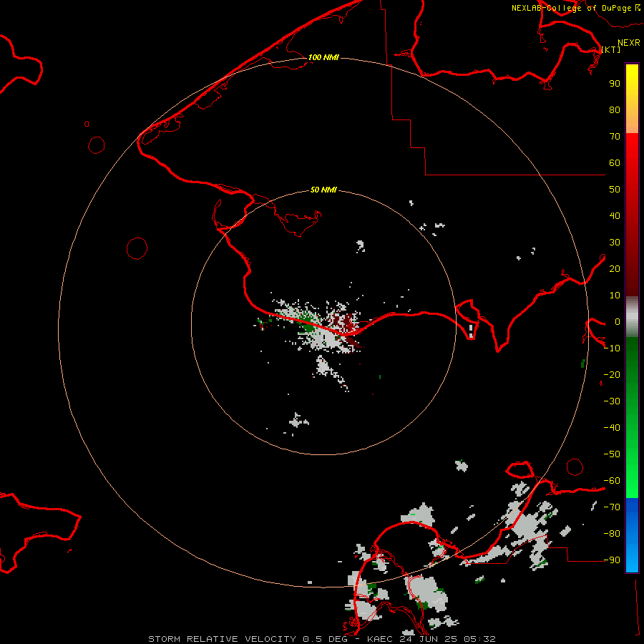Image resolution: width=644 pixels, height=644 pixels.
Task: Click the 0 value on the velocity scale
Action: click(618, 322)
